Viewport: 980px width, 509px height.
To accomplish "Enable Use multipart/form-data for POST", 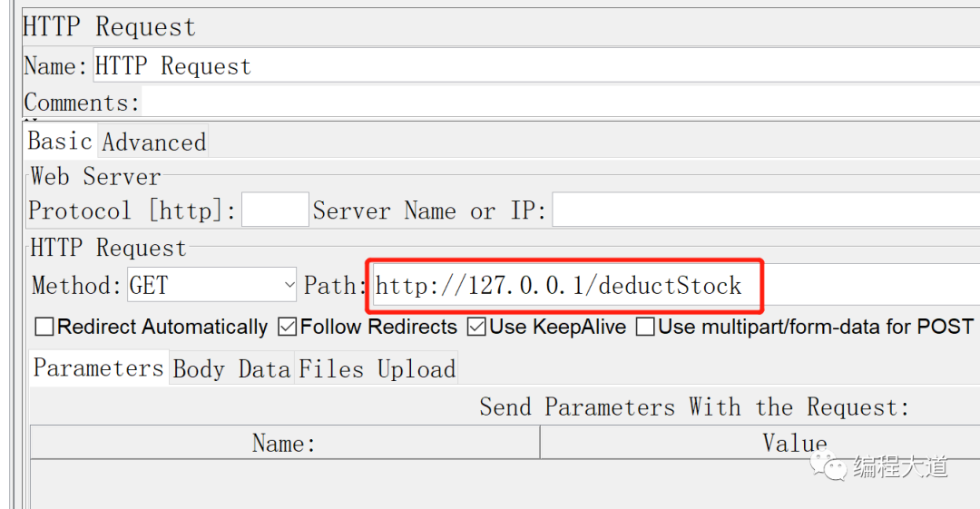I will point(645,328).
